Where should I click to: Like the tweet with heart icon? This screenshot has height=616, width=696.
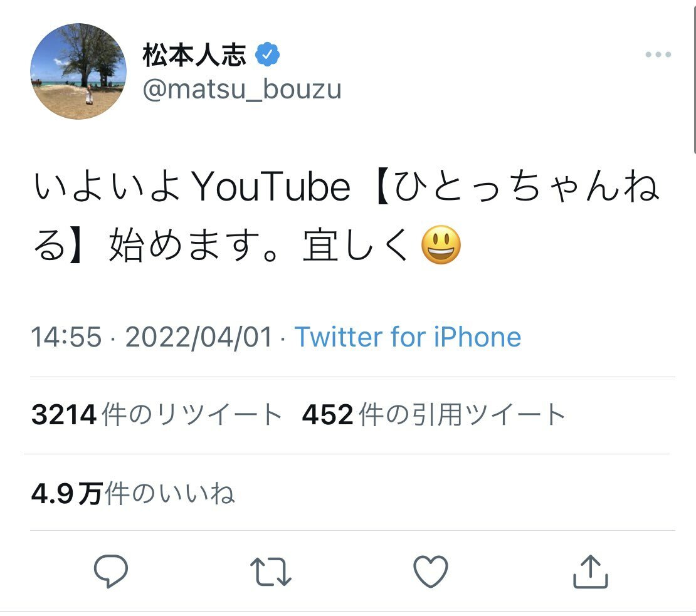pyautogui.click(x=431, y=571)
